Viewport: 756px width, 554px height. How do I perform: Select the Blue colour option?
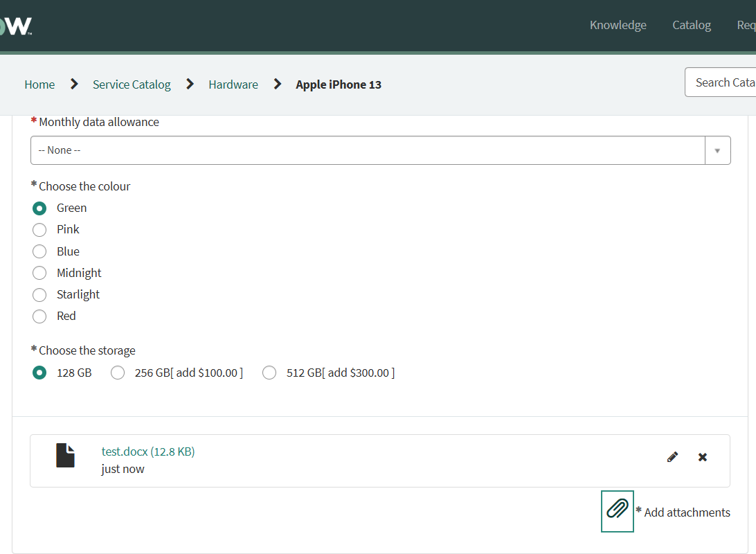39,251
